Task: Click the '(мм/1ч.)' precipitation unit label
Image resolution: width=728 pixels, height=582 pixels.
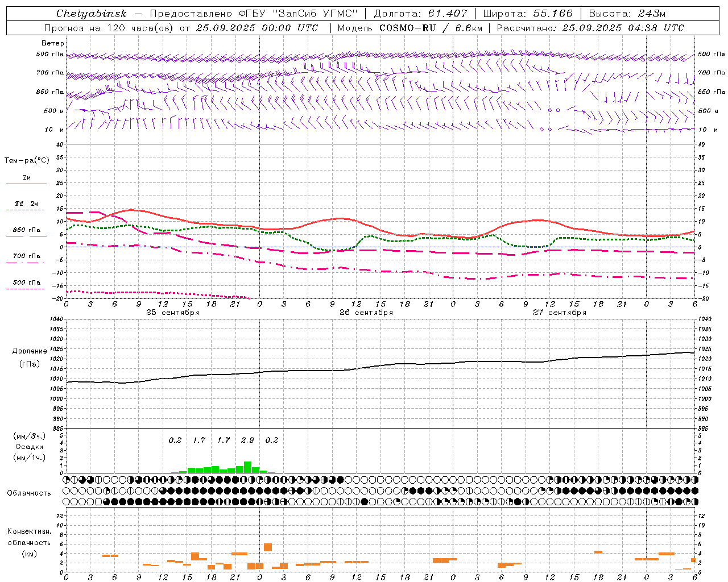Action: pyautogui.click(x=30, y=457)
